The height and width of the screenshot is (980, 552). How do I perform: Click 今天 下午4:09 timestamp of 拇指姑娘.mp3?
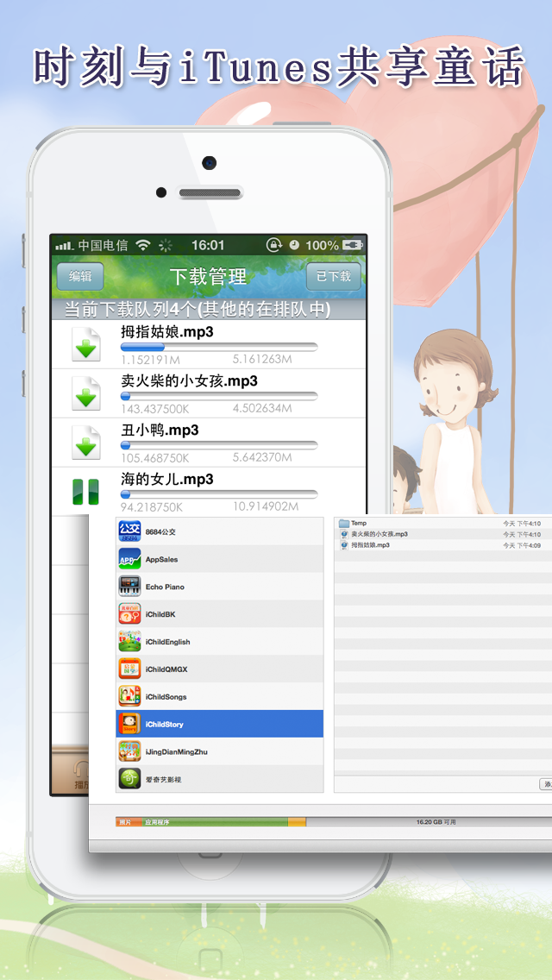coord(522,545)
